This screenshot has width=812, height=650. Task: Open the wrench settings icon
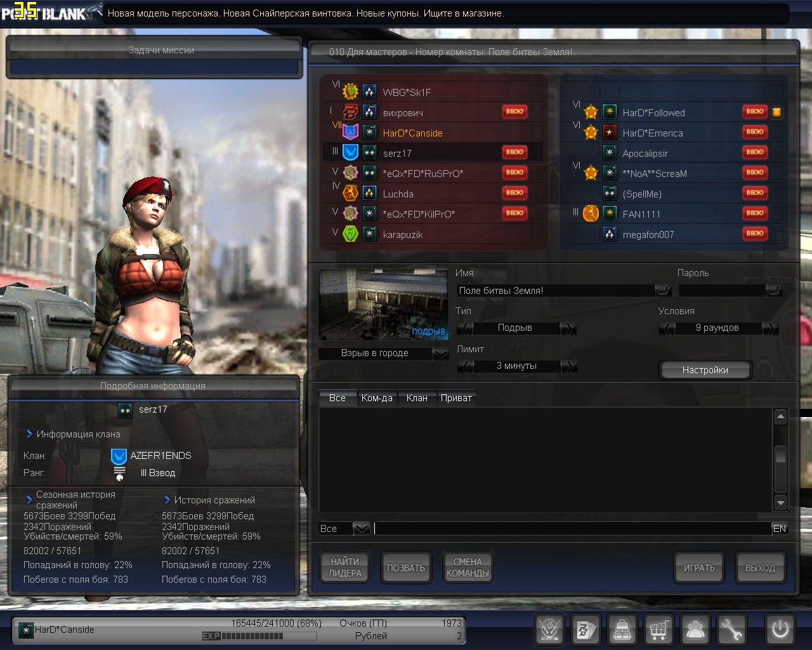731,630
